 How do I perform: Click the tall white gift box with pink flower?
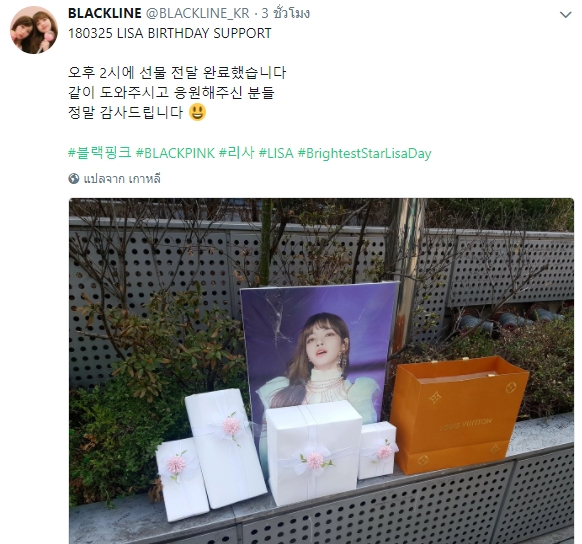pos(225,448)
